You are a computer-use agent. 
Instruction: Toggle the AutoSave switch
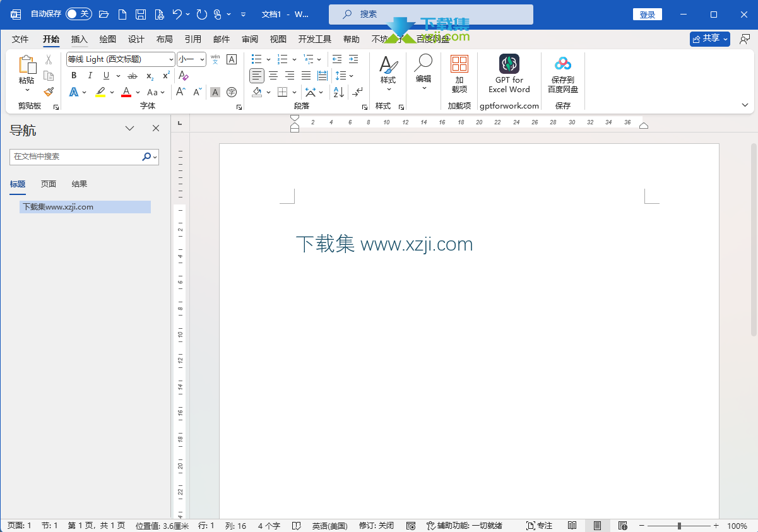[79, 14]
